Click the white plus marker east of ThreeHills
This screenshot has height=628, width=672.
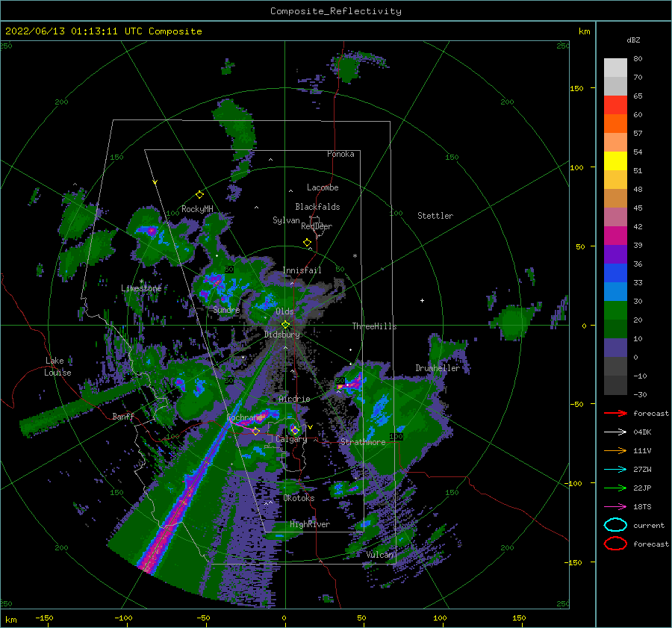pos(422,300)
